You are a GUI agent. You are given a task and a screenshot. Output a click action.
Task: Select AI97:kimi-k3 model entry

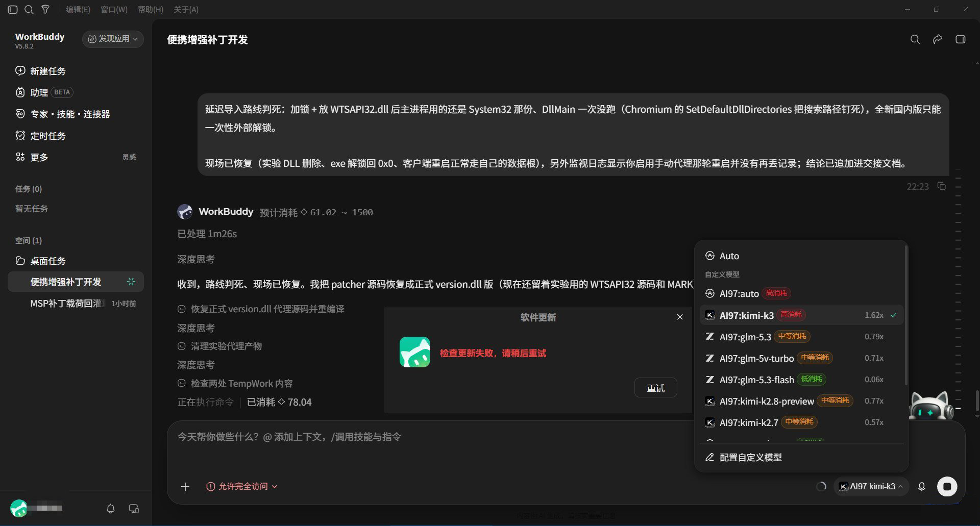[x=801, y=315]
